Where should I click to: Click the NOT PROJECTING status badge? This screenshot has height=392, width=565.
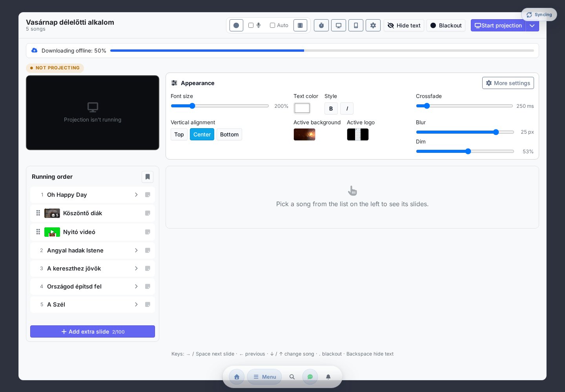coord(55,68)
